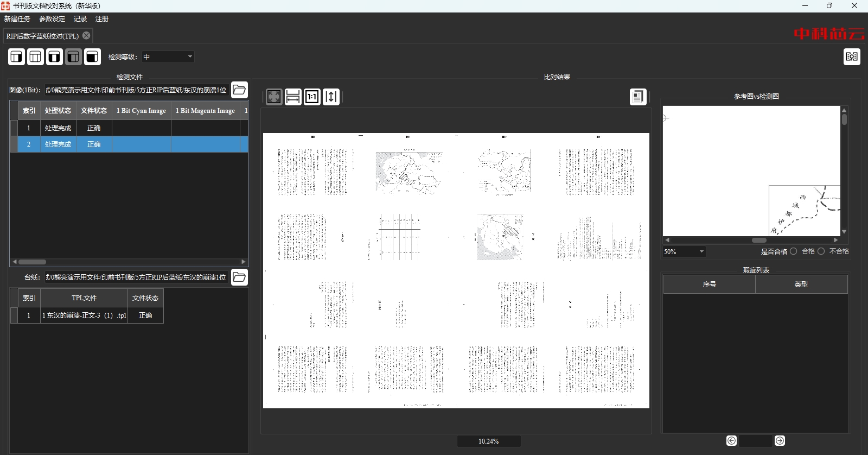The width and height of the screenshot is (868, 455).
Task: Open the 新建任务 menu
Action: pos(17,18)
